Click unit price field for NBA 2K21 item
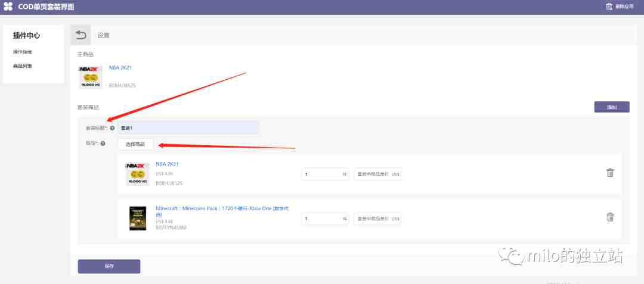The width and height of the screenshot is (644, 284). [x=377, y=174]
